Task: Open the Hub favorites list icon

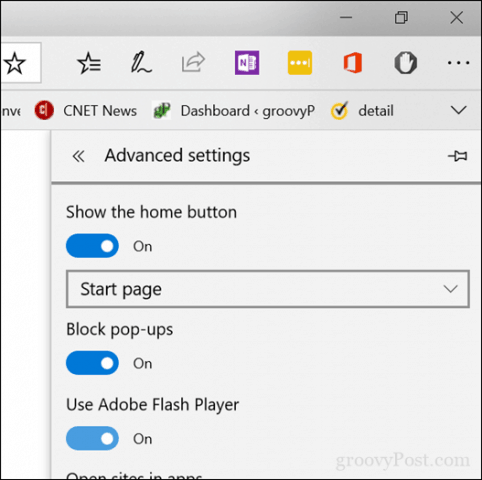Action: [x=89, y=63]
